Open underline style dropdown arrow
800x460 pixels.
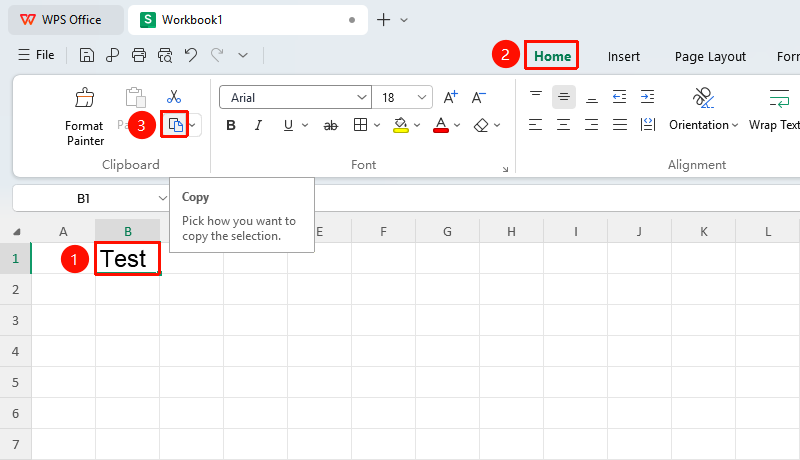tap(305, 125)
